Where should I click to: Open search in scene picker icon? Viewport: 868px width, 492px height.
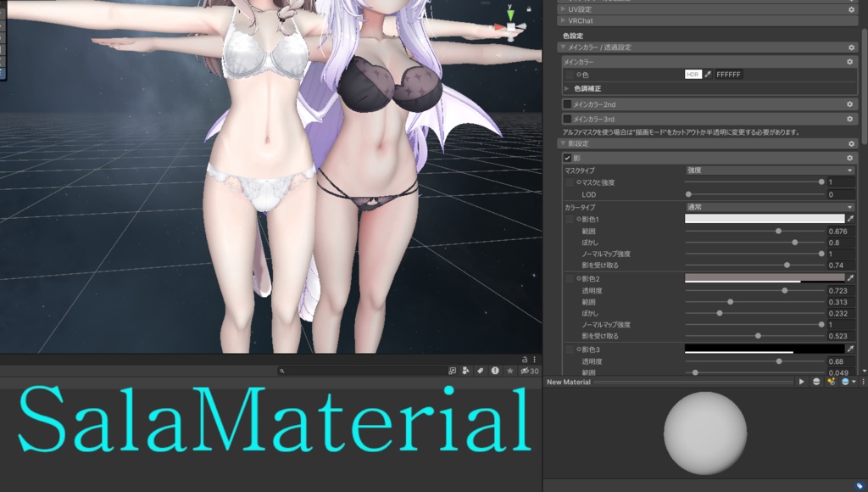453,371
